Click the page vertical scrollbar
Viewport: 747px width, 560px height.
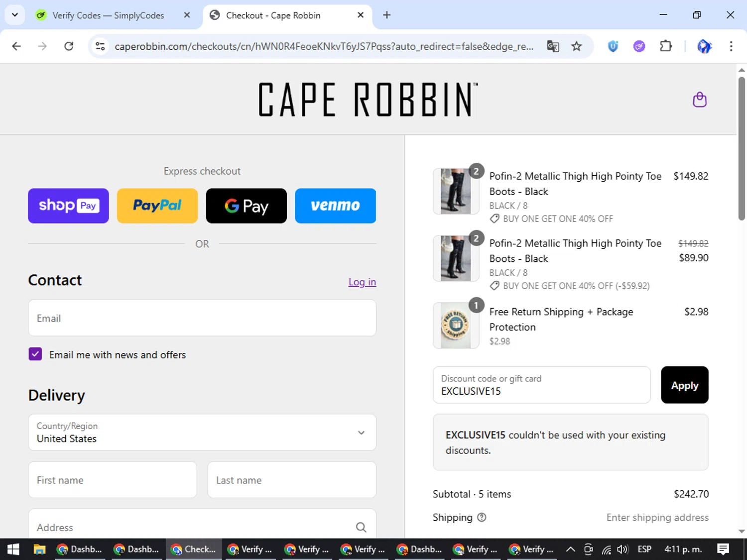click(x=742, y=148)
